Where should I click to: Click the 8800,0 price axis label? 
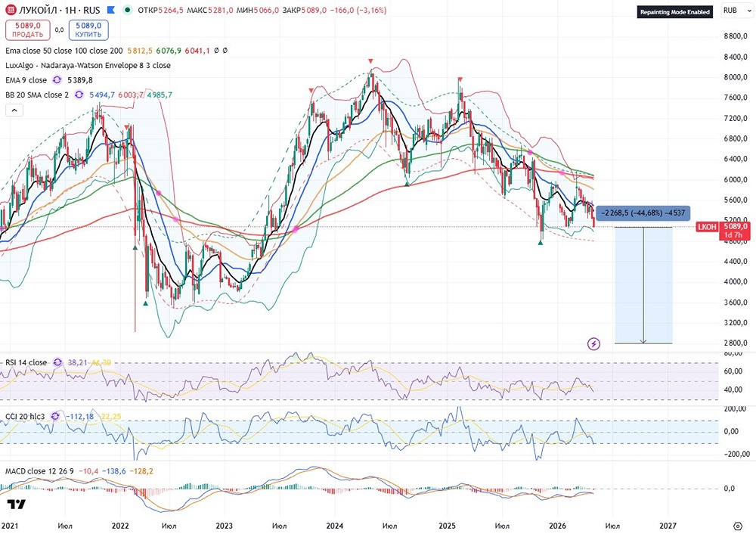pos(736,36)
